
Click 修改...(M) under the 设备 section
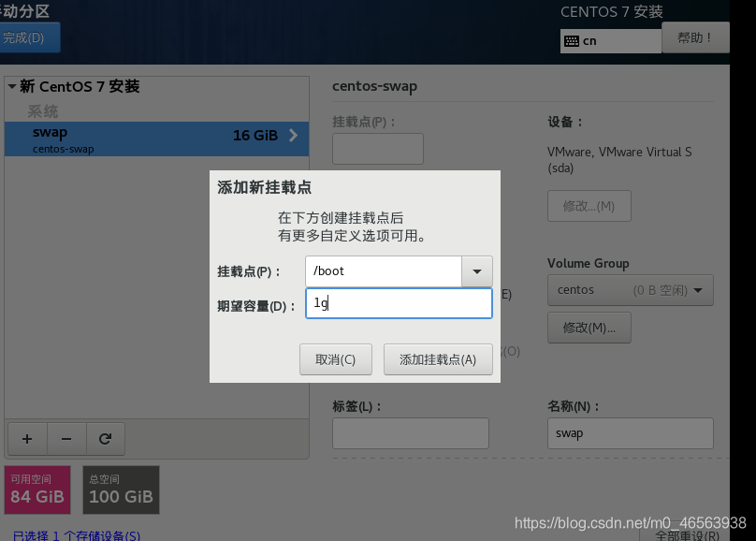589,205
